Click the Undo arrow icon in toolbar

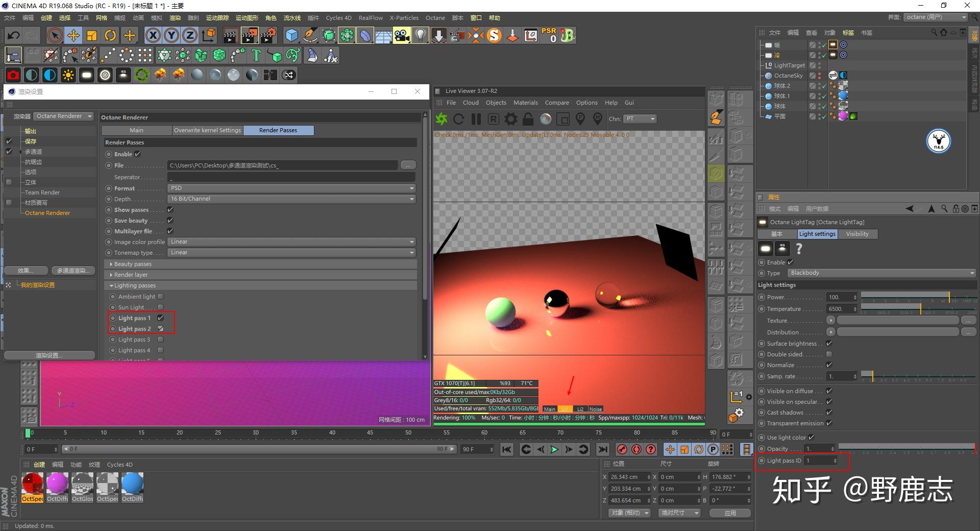pos(14,35)
